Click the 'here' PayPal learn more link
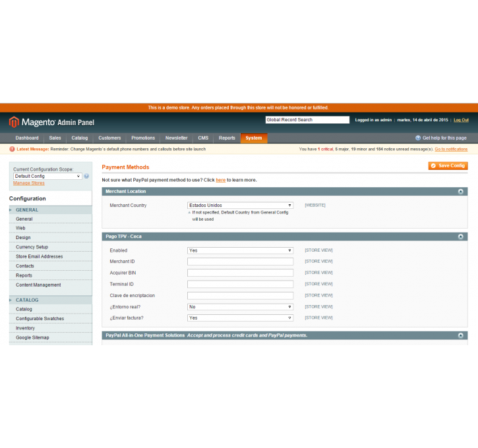This screenshot has height=448, width=478. tap(221, 180)
